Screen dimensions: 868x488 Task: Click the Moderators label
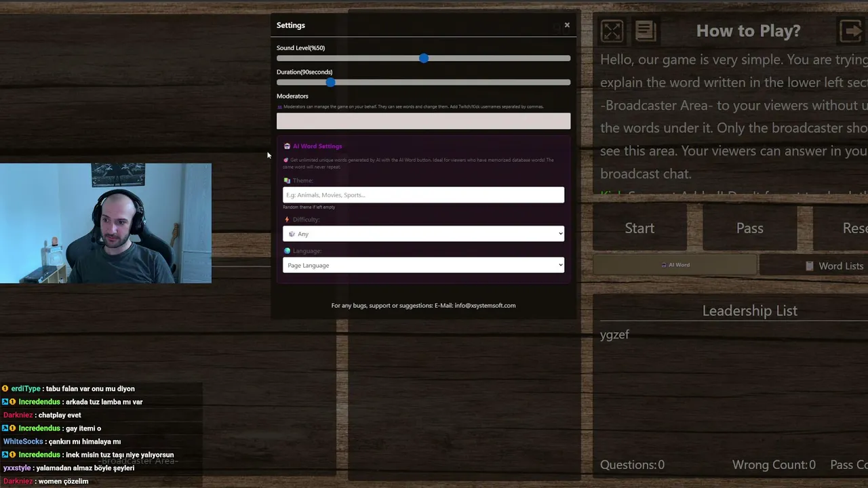292,96
